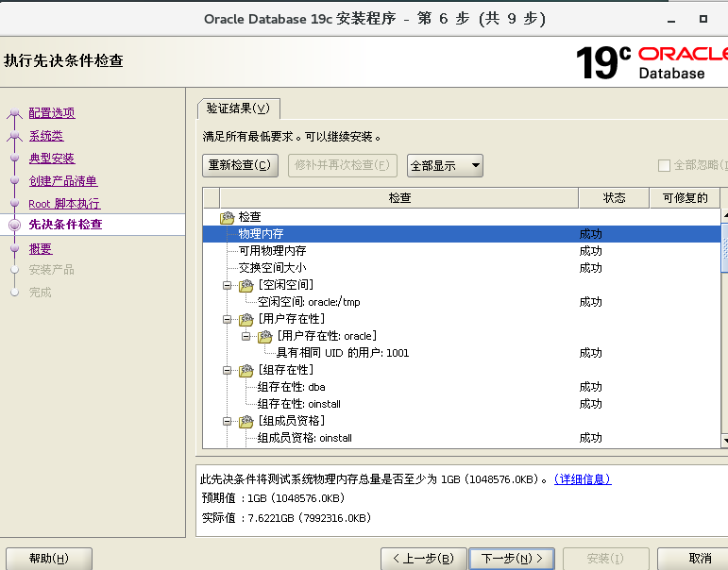The image size is (728, 570).
Task: Go to 配置选项 step link
Action: (x=52, y=113)
